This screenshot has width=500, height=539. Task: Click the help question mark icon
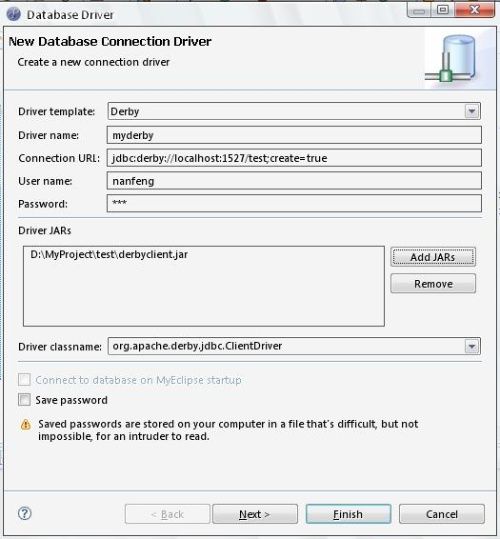point(24,514)
